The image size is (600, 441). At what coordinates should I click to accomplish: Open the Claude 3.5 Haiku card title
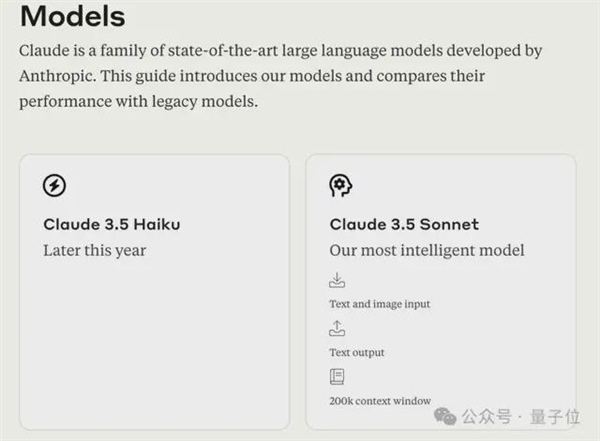tap(110, 224)
